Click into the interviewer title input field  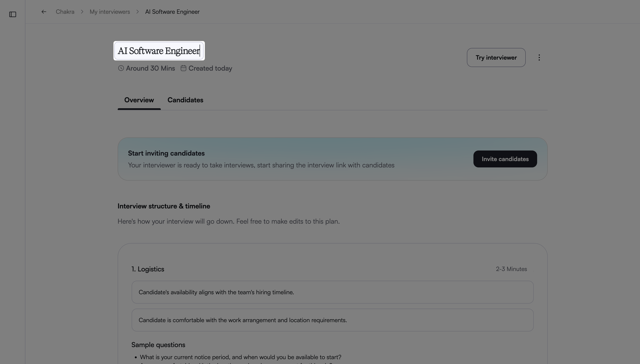(159, 51)
